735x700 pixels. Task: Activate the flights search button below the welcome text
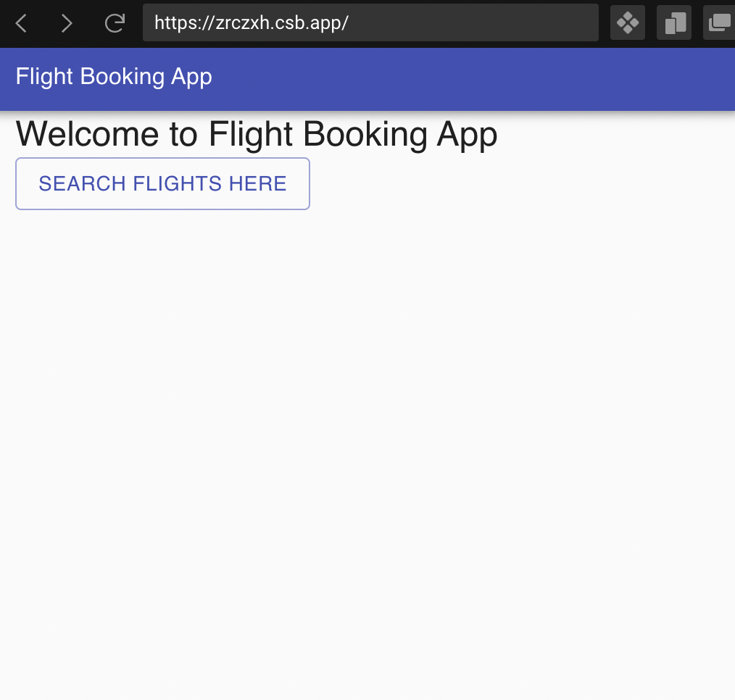click(162, 183)
